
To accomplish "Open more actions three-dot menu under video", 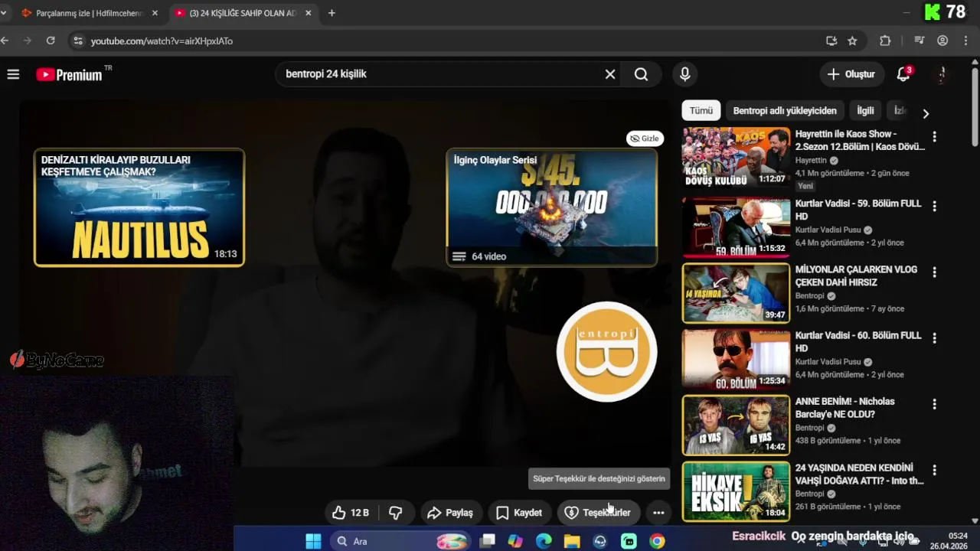I will 658,513.
